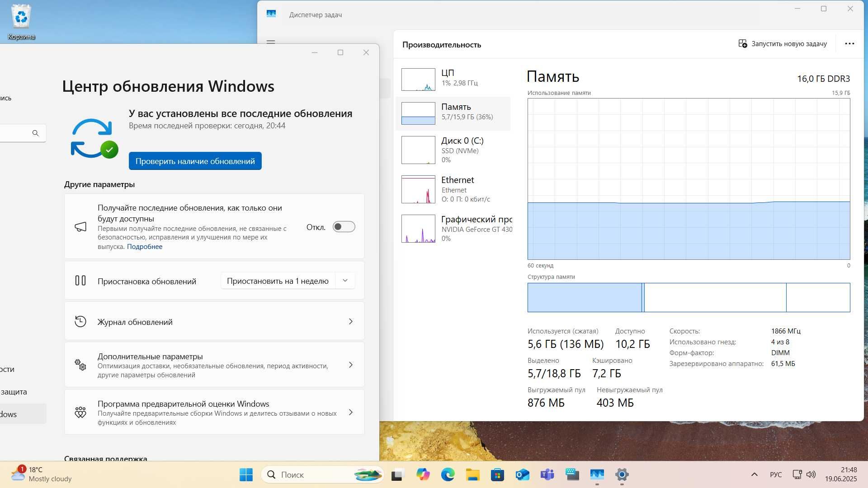
Task: Open Программа предварительной оценки Windows chevron
Action: tap(350, 412)
